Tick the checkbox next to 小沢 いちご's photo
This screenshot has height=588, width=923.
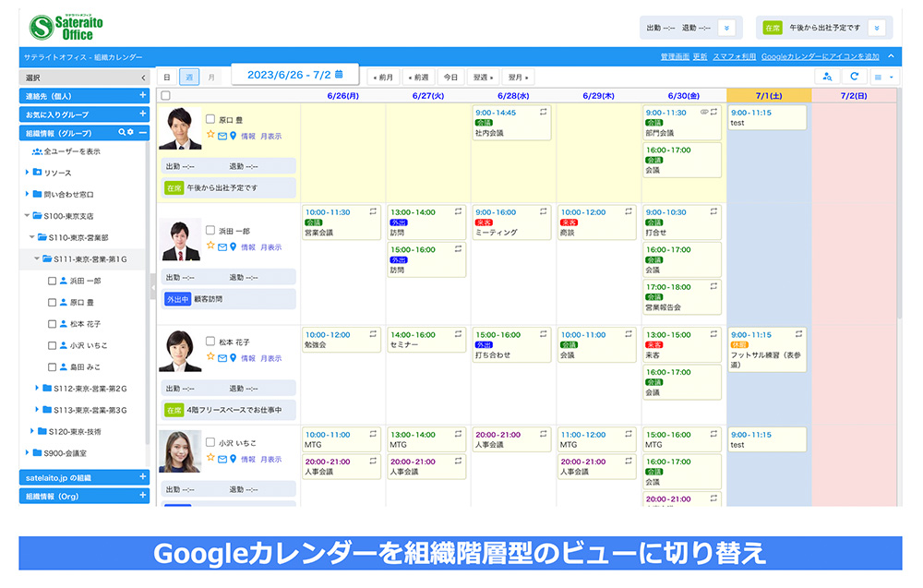[x=210, y=442]
